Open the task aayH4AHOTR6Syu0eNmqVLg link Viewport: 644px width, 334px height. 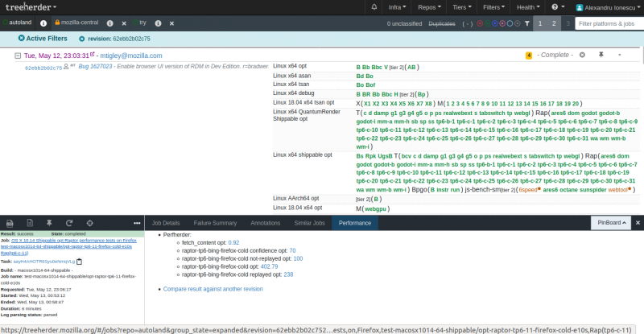click(44, 262)
